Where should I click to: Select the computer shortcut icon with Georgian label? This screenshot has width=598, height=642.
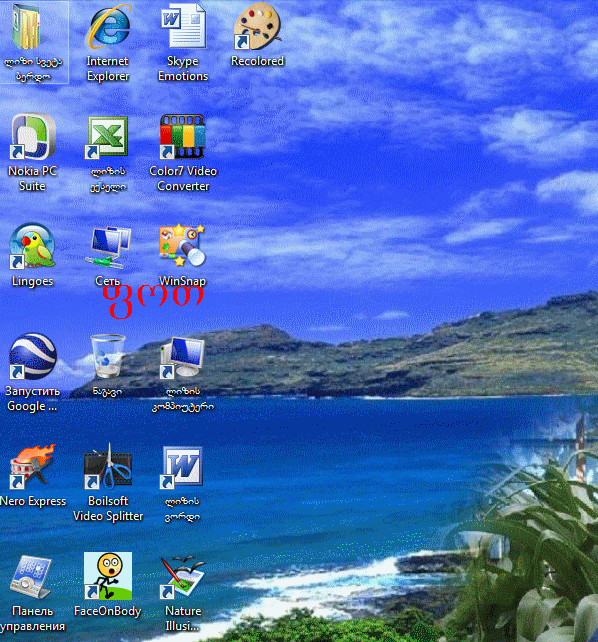pyautogui.click(x=183, y=357)
